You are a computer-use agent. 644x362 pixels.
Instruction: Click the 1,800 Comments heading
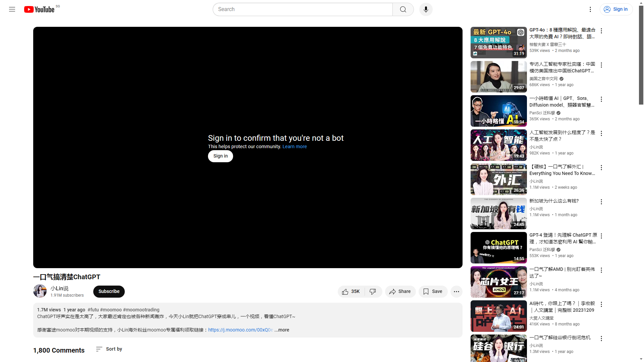59,350
